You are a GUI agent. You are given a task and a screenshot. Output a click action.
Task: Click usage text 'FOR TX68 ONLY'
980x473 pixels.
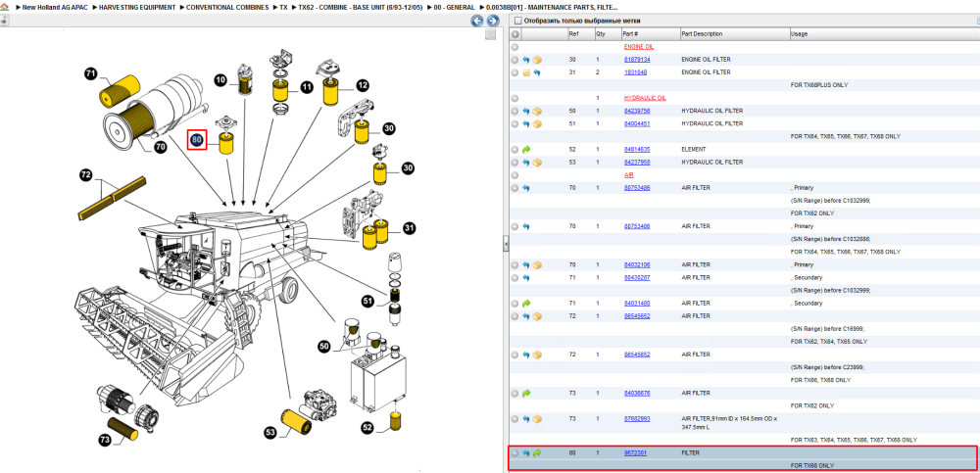(x=812, y=465)
